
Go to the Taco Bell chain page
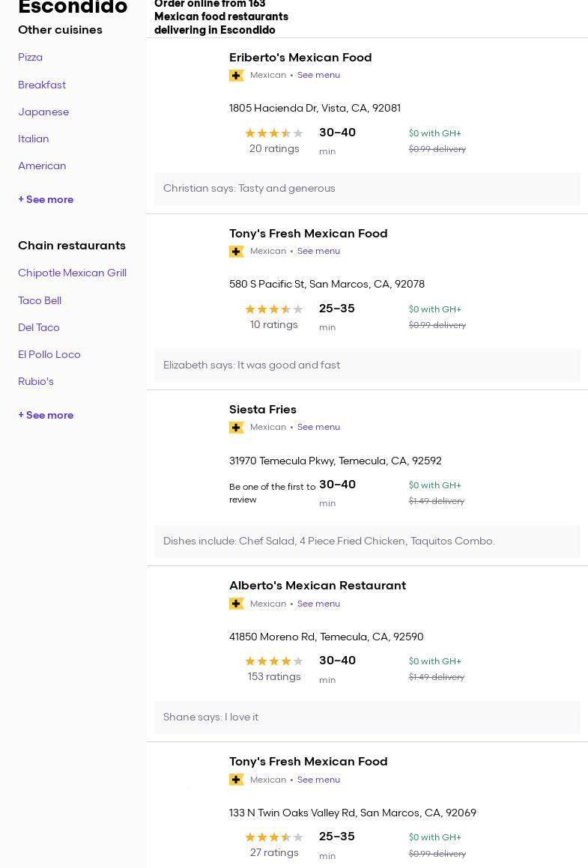40,301
